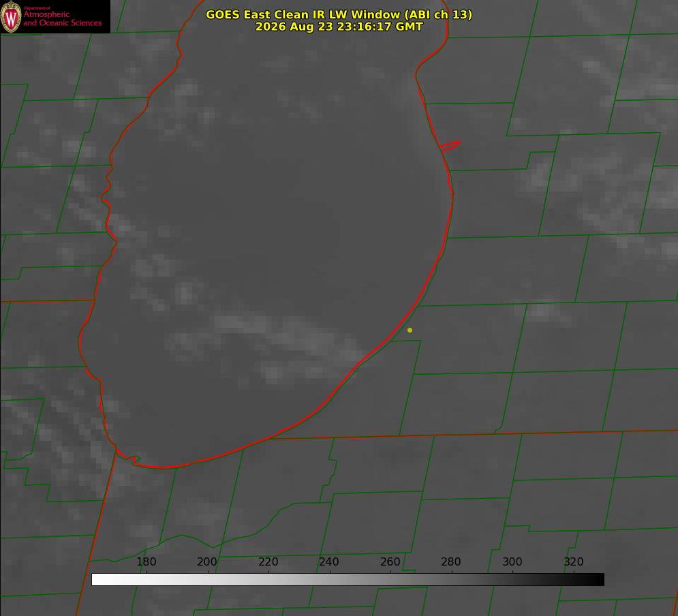
Task: Click the 180 colorbar label
Action: [x=146, y=561]
